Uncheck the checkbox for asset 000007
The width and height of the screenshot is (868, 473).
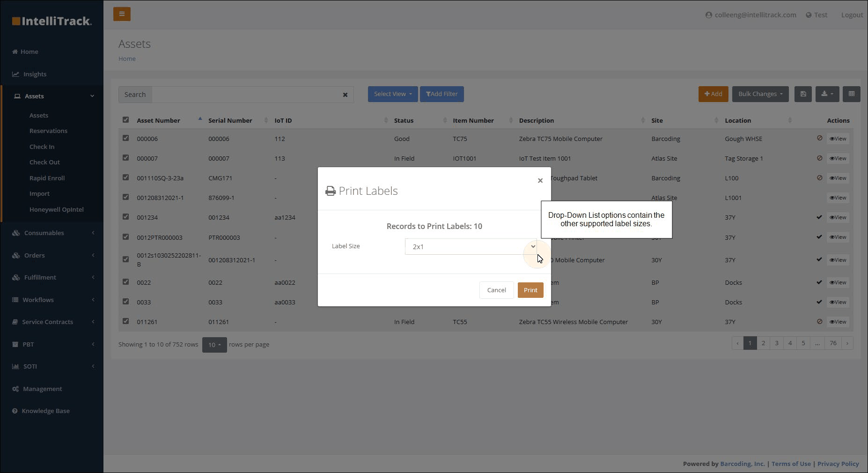pyautogui.click(x=125, y=158)
